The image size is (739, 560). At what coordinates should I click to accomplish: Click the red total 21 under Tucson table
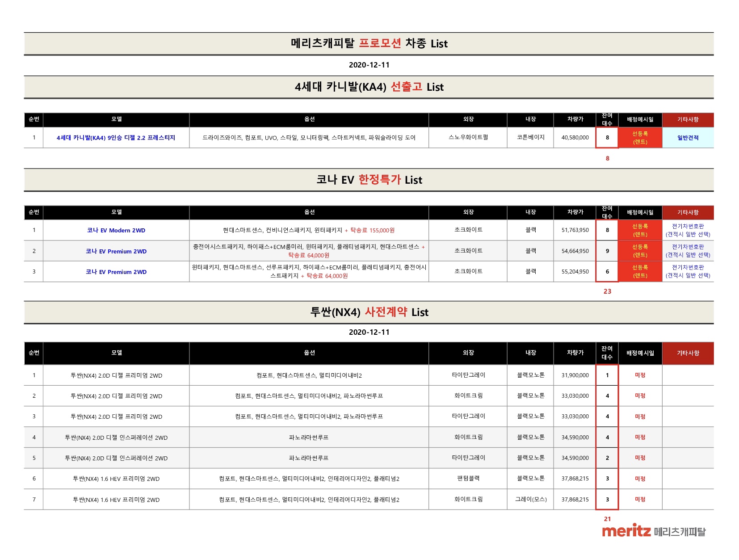point(607,519)
